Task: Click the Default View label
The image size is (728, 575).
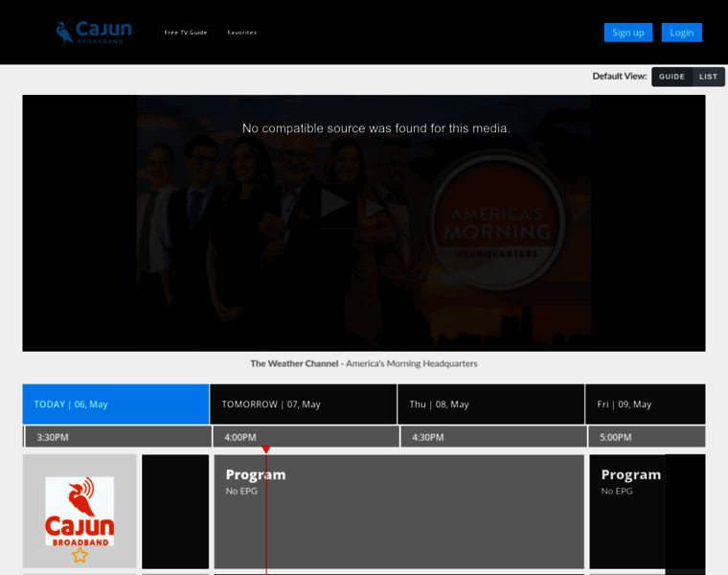Action: (620, 76)
